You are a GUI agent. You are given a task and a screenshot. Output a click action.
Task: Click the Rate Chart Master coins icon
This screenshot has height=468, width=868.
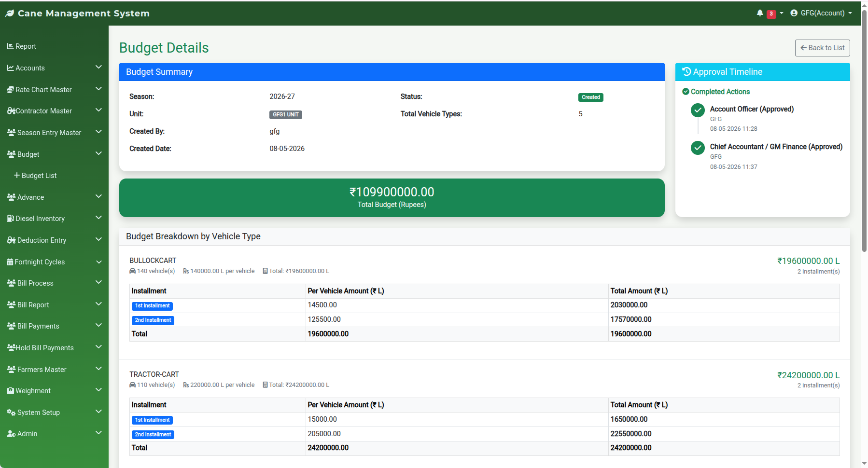[10, 90]
